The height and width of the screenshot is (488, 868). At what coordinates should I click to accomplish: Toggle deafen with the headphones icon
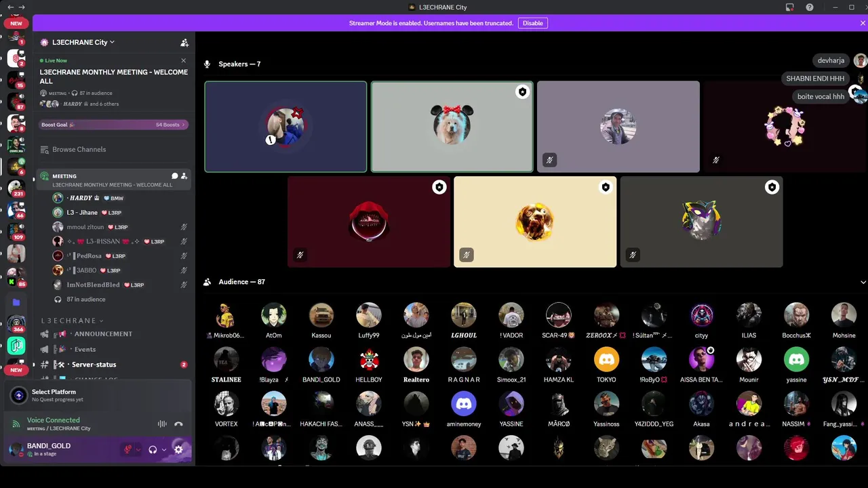pos(153,449)
